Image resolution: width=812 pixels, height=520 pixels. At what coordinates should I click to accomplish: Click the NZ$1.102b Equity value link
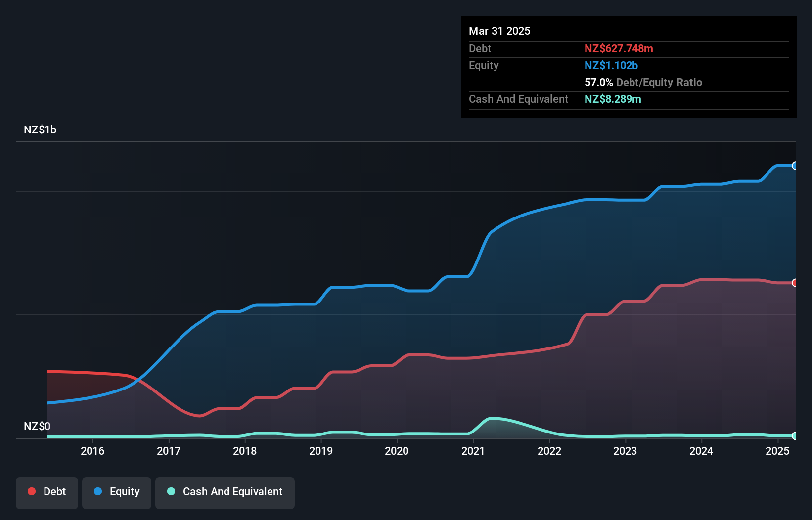point(612,65)
